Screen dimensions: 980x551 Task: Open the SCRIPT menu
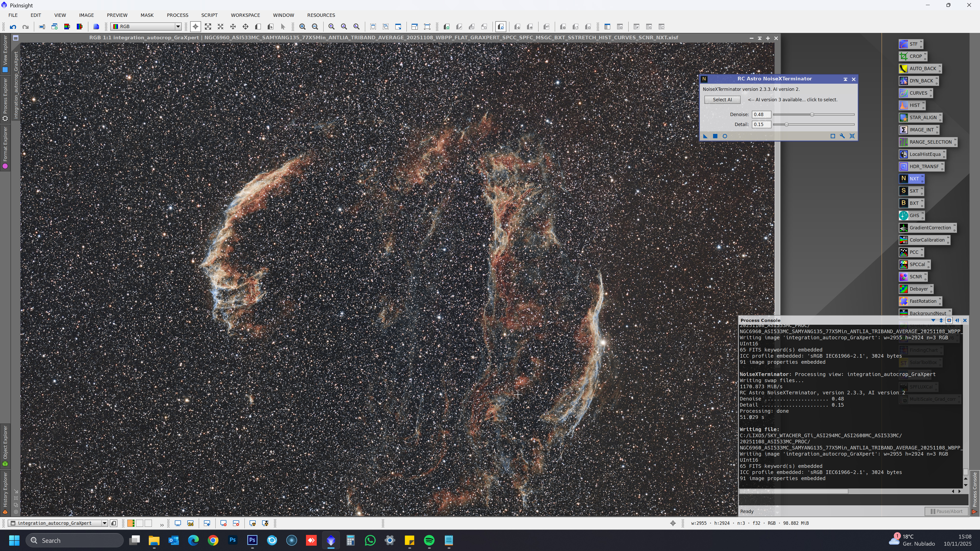click(x=209, y=15)
